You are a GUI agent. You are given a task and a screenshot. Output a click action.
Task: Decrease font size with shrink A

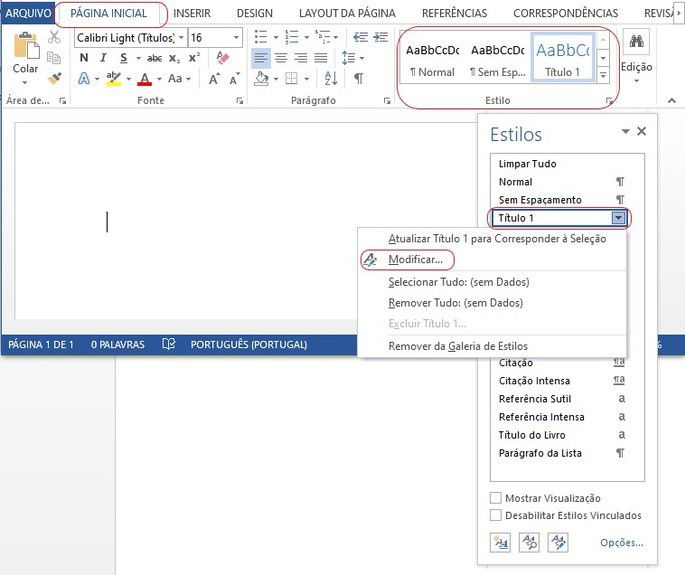click(x=235, y=79)
